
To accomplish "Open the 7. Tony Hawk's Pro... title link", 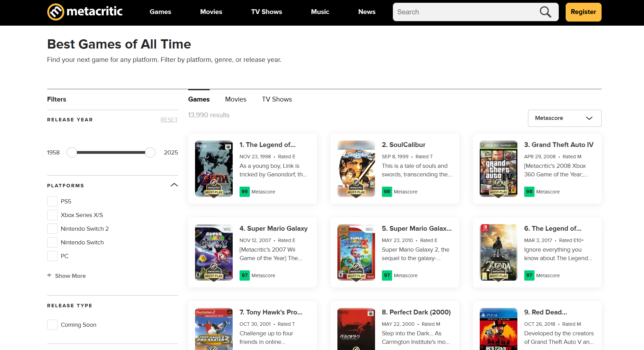I will click(x=271, y=312).
